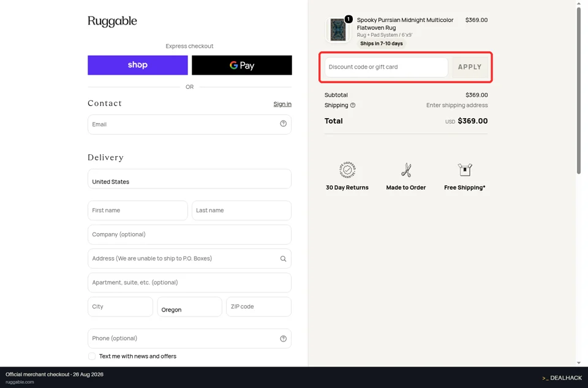The image size is (588, 388).
Task: Click the page vertical scrollbar
Action: click(x=579, y=90)
